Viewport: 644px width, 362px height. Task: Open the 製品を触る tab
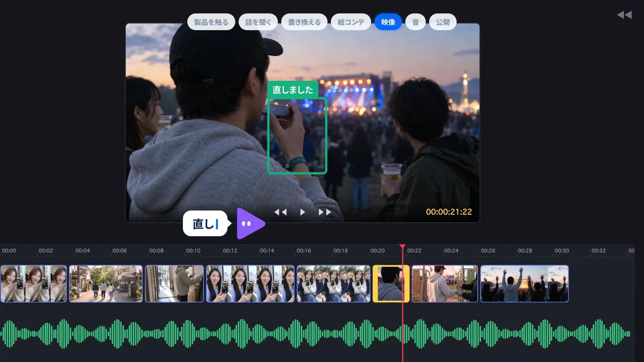click(211, 22)
